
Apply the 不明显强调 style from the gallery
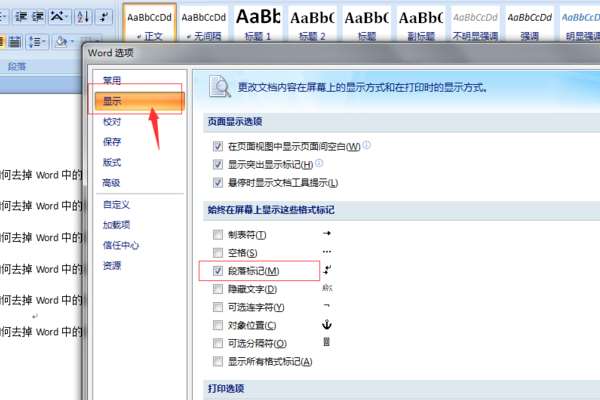click(x=475, y=24)
